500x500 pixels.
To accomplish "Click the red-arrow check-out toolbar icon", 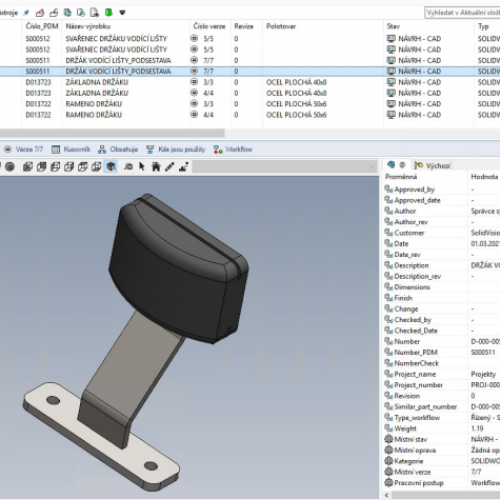I will tap(40, 13).
